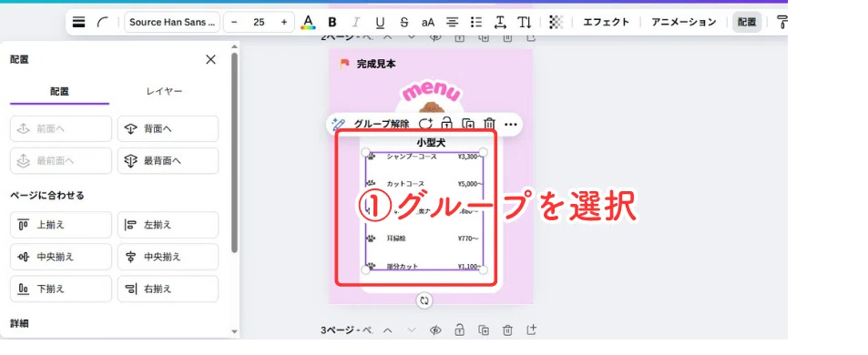Click the カットコース text
The height and width of the screenshot is (355, 868).
[x=405, y=184]
